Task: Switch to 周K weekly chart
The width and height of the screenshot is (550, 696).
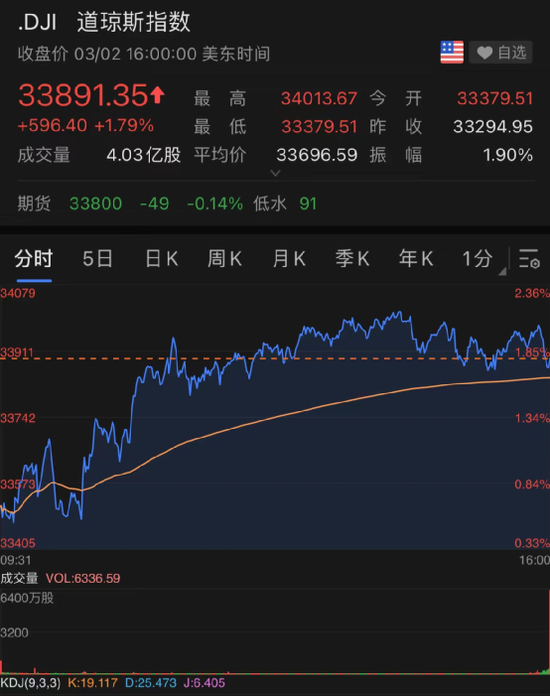Action: pos(225,258)
